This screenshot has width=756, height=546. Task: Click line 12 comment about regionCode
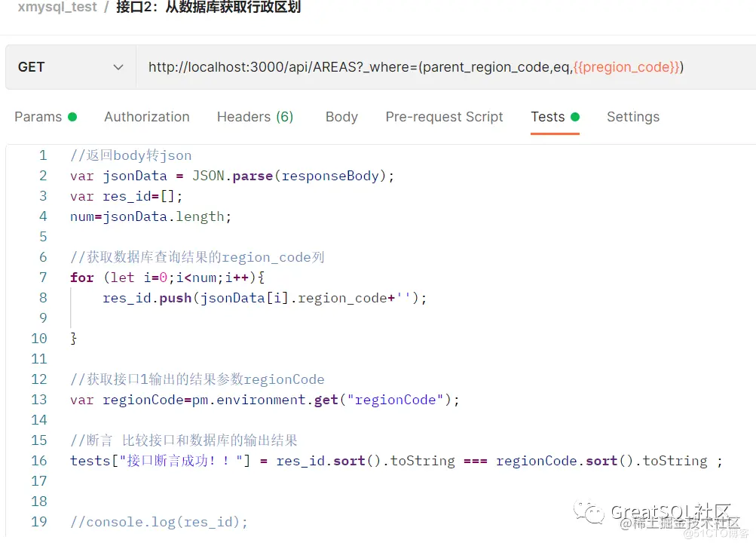tap(197, 379)
